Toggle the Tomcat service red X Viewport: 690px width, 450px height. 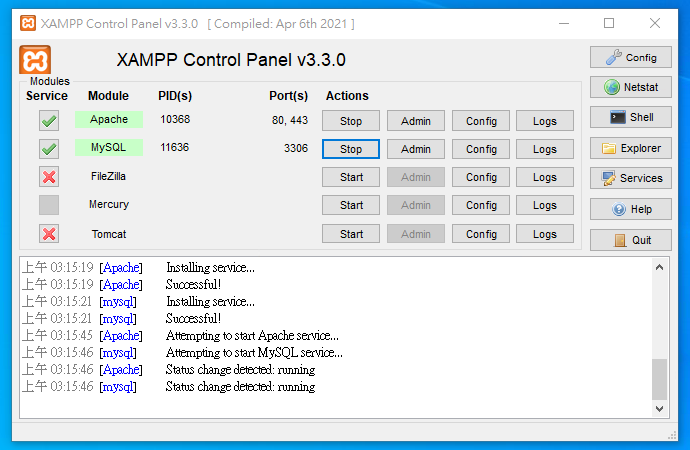(x=49, y=234)
